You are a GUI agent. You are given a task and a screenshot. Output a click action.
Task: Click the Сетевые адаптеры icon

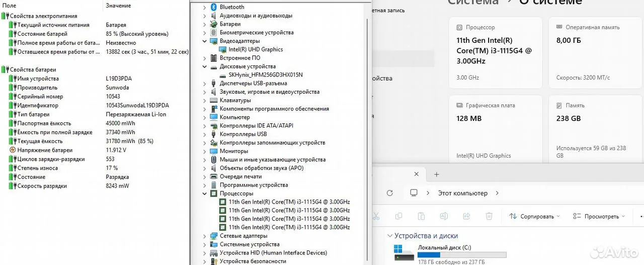point(213,236)
